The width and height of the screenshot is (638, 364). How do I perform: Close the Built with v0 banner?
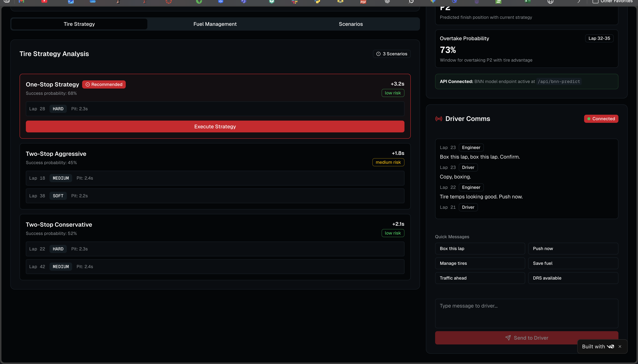[620, 346]
